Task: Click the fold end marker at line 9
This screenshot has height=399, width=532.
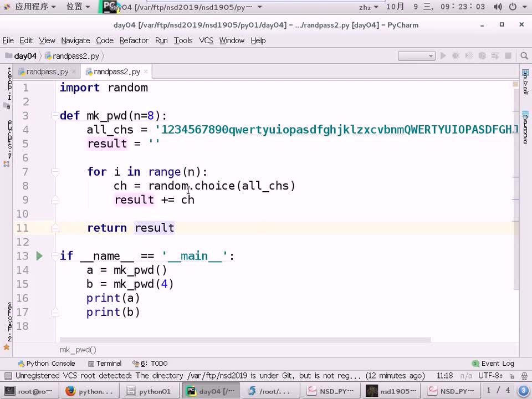Action: coord(55,200)
